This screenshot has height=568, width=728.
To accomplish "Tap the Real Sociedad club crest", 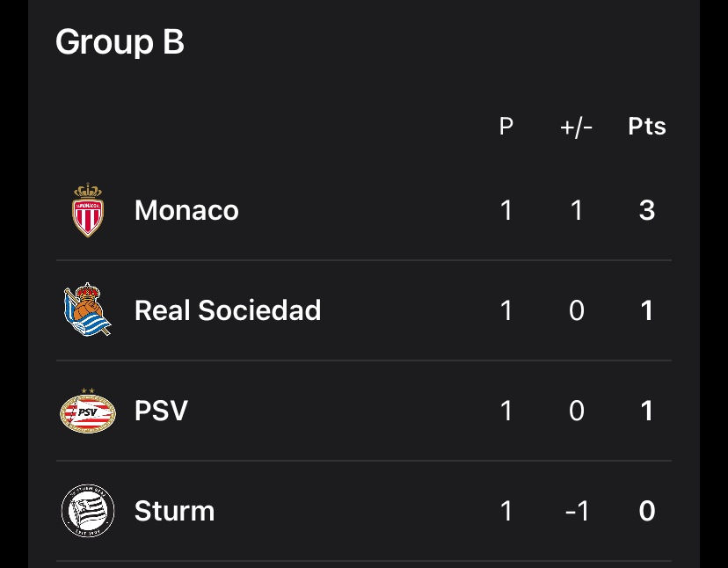I will [x=87, y=309].
